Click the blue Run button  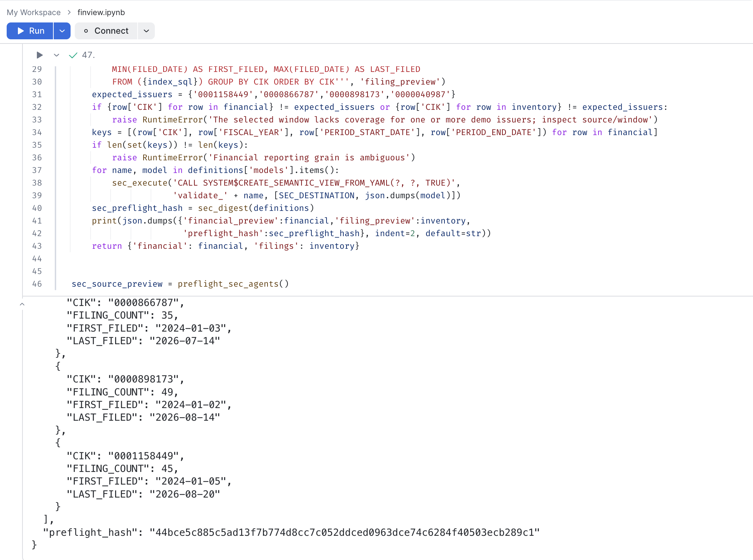30,31
